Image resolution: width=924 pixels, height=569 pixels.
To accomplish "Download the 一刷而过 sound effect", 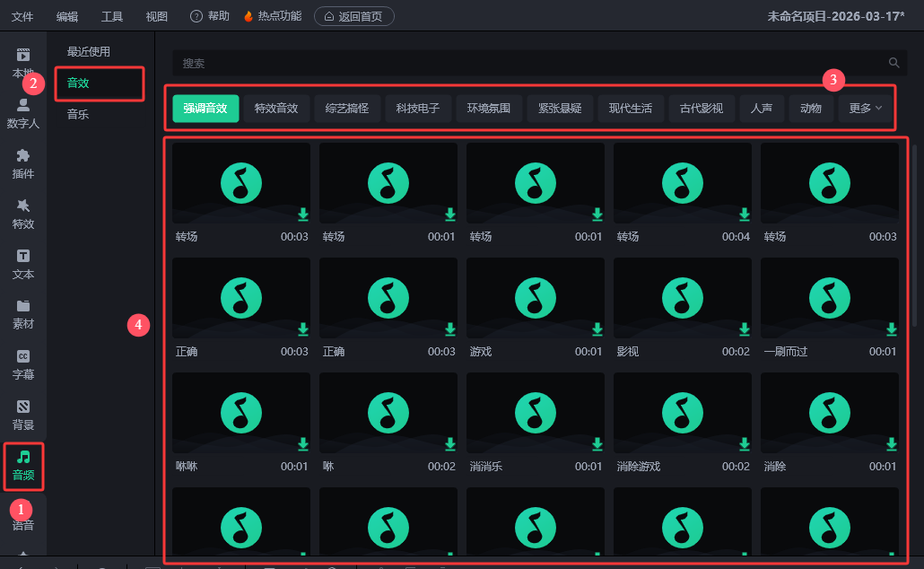I will (892, 328).
